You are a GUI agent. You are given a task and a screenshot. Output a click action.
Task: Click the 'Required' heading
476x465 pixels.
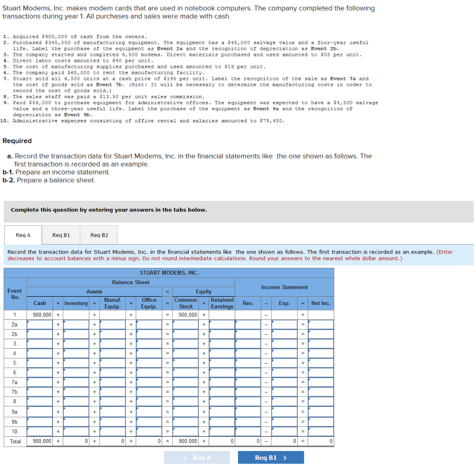(x=17, y=140)
